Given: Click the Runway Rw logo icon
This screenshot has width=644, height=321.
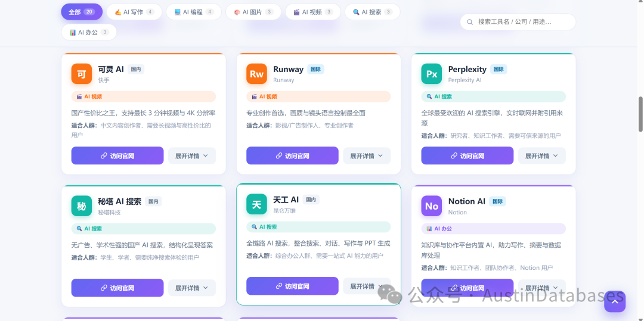Looking at the screenshot, I should pyautogui.click(x=256, y=74).
